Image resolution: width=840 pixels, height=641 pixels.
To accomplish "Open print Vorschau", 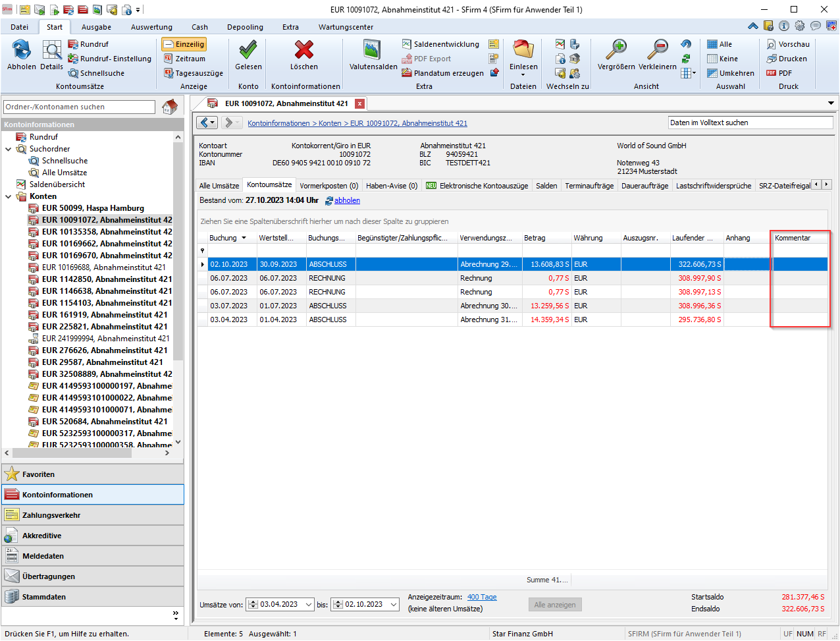I will point(788,44).
